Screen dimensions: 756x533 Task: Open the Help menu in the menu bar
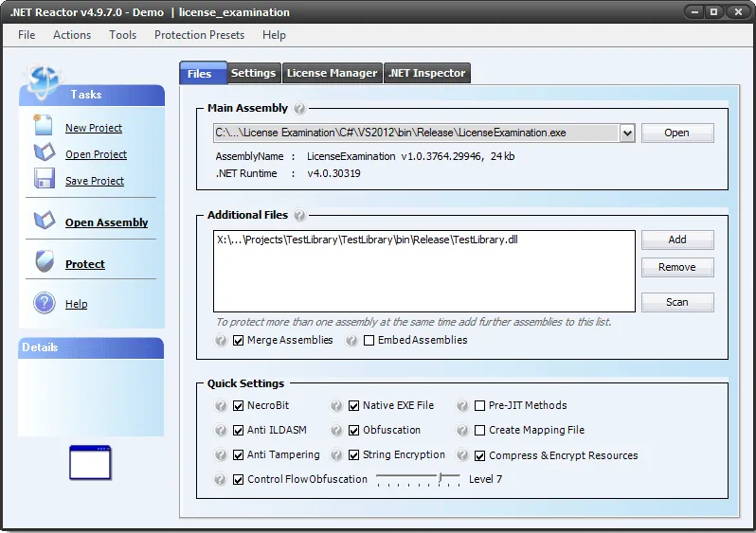274,35
